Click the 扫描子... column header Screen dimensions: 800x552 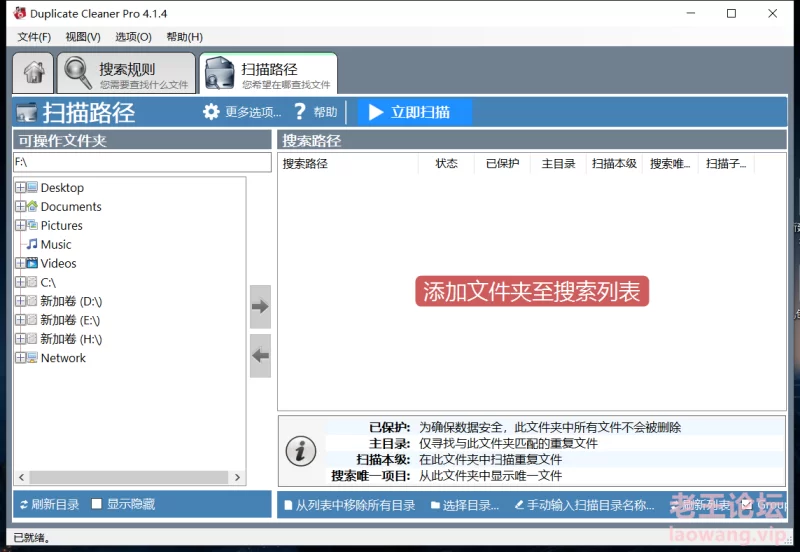click(x=727, y=164)
